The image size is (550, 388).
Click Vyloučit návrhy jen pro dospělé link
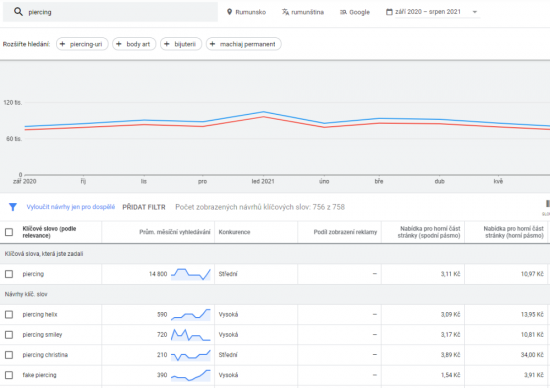coord(71,207)
